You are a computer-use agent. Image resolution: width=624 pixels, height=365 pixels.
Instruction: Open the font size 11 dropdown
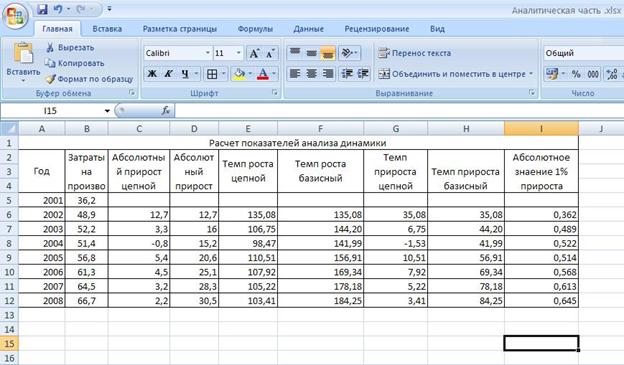click(239, 53)
